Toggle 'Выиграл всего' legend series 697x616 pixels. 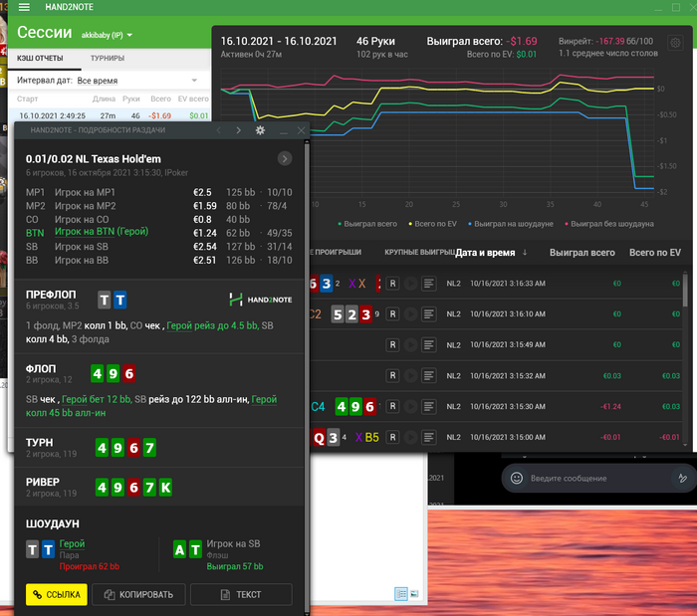[367, 224]
